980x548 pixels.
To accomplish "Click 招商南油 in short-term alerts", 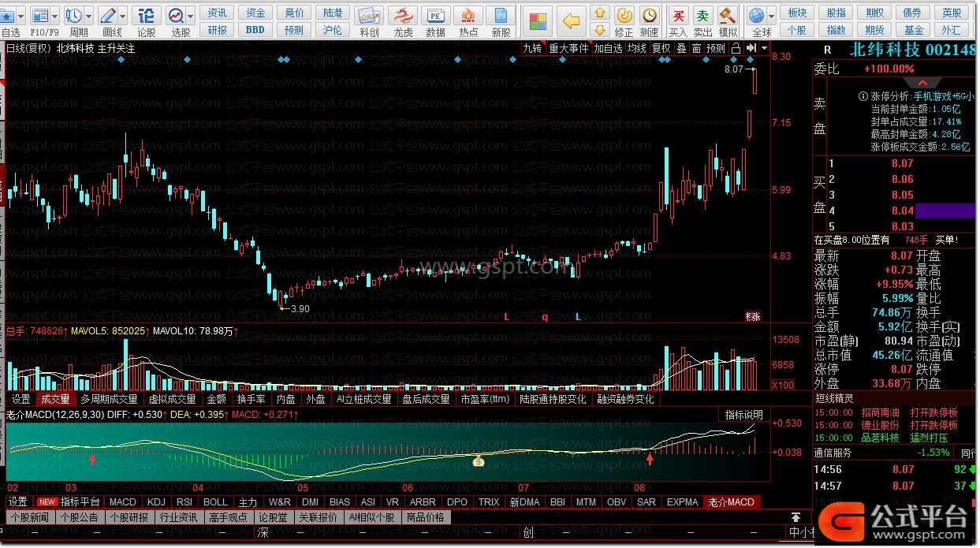I will pyautogui.click(x=880, y=412).
